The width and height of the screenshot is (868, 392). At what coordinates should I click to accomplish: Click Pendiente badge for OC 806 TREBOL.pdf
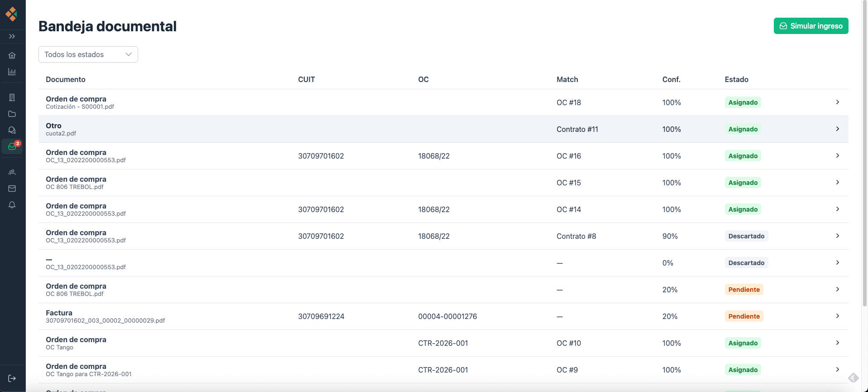click(744, 290)
